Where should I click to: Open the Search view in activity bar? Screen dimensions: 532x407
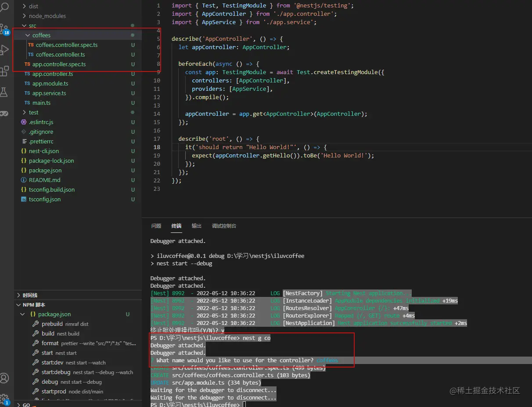4,6
